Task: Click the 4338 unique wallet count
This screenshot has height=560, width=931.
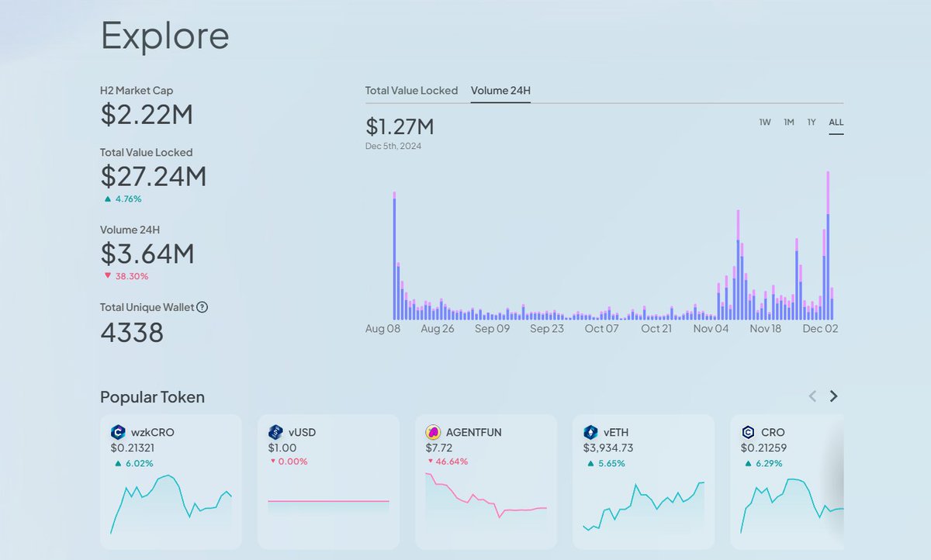Action: pos(132,333)
